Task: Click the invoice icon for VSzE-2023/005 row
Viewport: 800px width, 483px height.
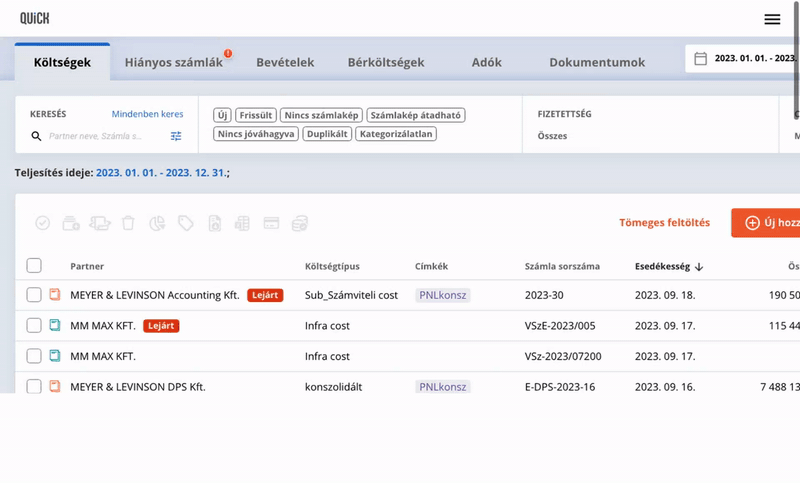Action: [55, 325]
